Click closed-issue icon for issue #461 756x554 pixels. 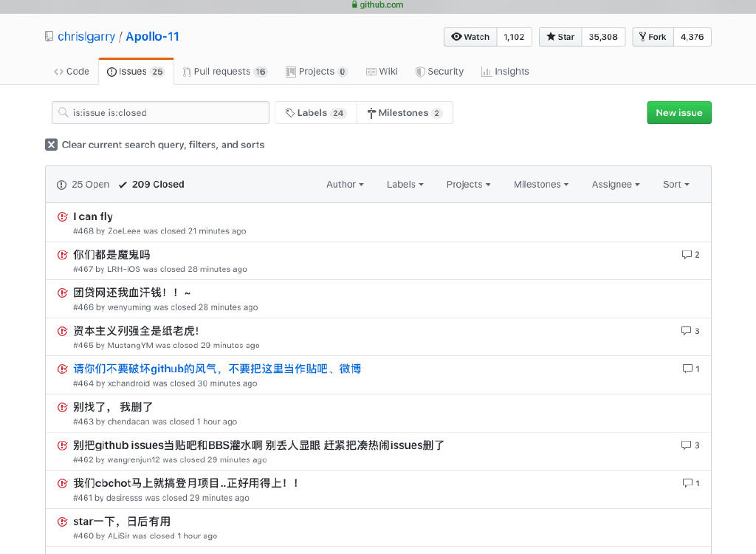[x=62, y=484]
